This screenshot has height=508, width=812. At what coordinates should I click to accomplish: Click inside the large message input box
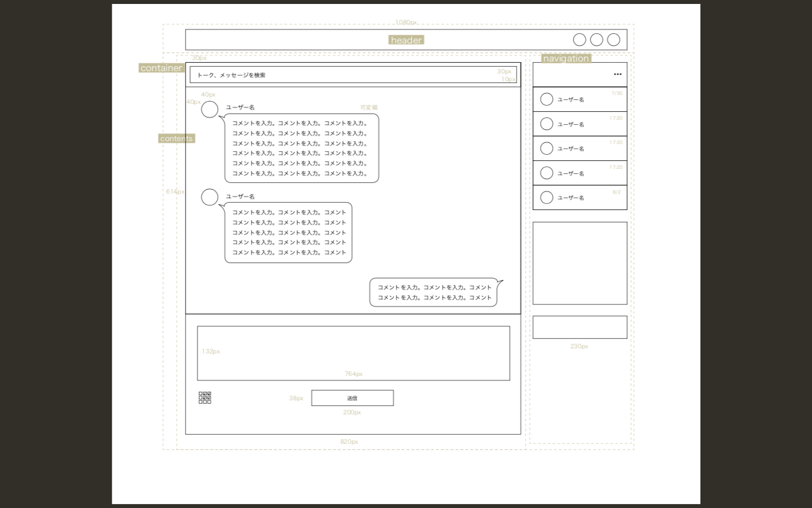click(x=353, y=353)
